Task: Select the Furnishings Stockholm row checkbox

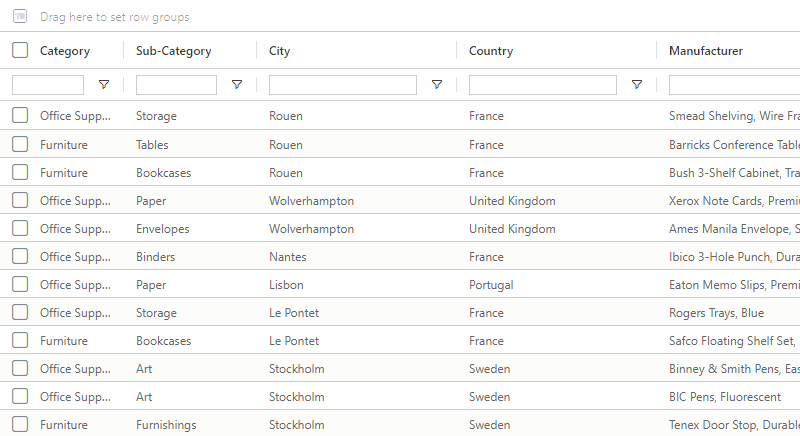Action: pos(20,425)
